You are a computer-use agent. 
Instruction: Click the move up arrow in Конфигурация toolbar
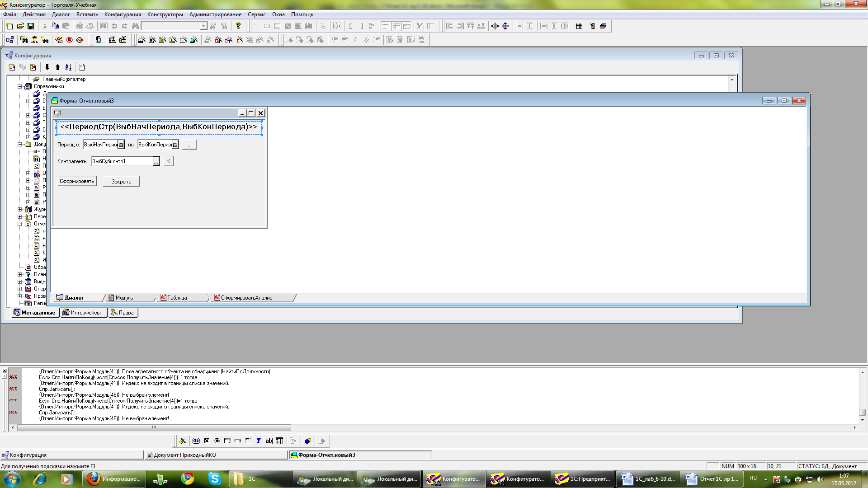57,67
